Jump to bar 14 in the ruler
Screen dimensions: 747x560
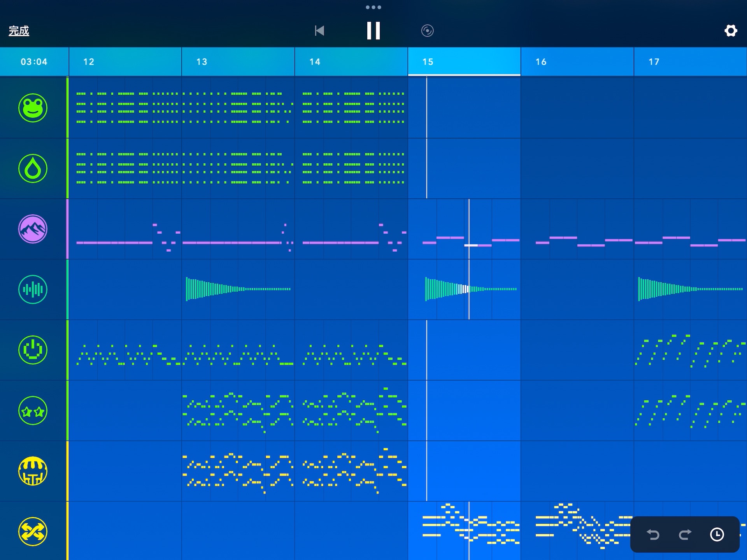351,62
